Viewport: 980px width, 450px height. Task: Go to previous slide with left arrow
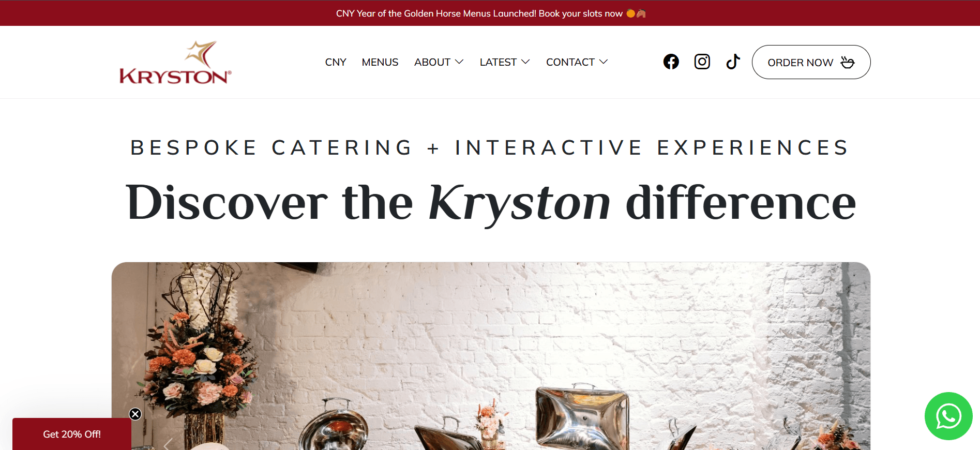168,444
